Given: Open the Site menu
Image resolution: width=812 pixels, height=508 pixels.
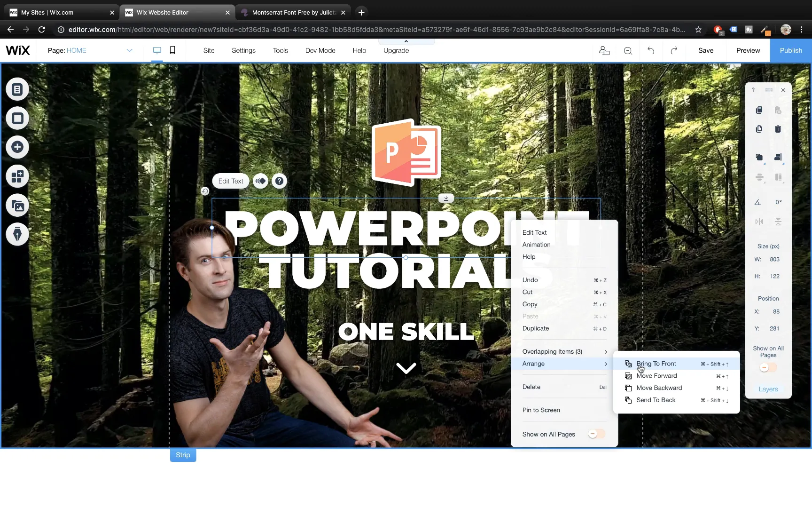Looking at the screenshot, I should click(209, 50).
